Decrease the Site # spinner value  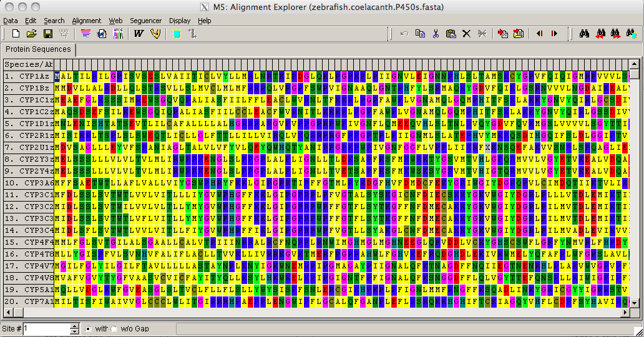pos(75,331)
